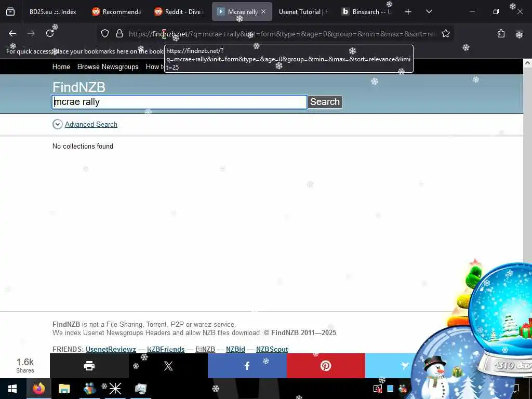Open the list all tabs dropdown arrow
Screen dimensions: 532x399
point(429,12)
